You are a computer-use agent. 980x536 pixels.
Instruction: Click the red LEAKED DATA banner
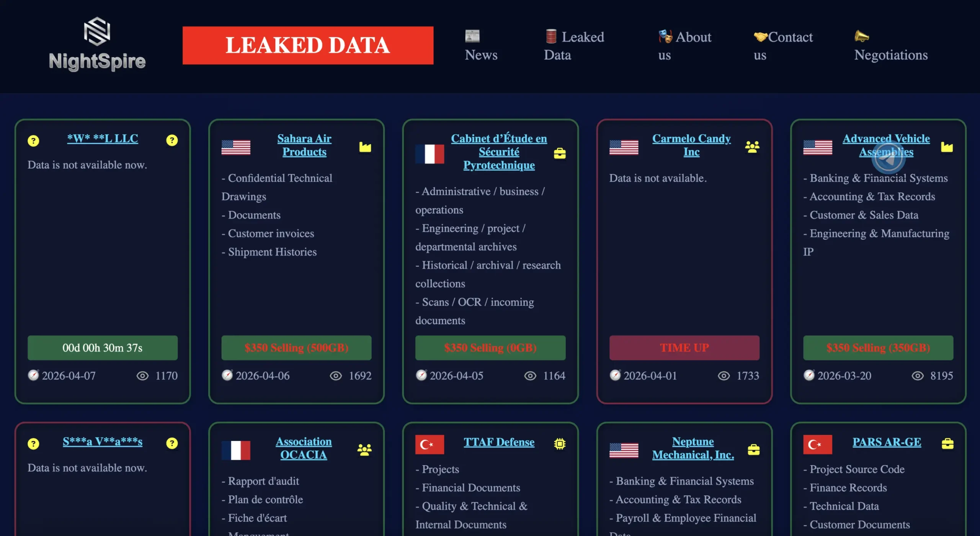pos(308,45)
